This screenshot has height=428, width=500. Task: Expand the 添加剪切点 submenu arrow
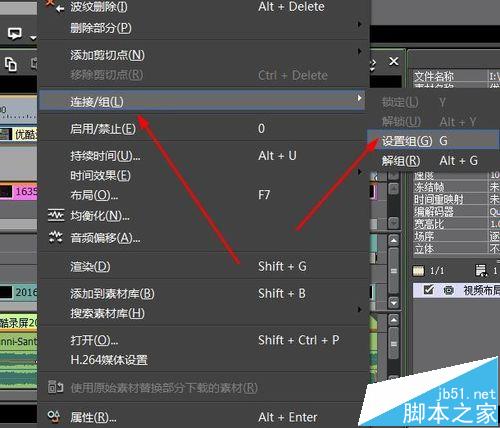[359, 51]
